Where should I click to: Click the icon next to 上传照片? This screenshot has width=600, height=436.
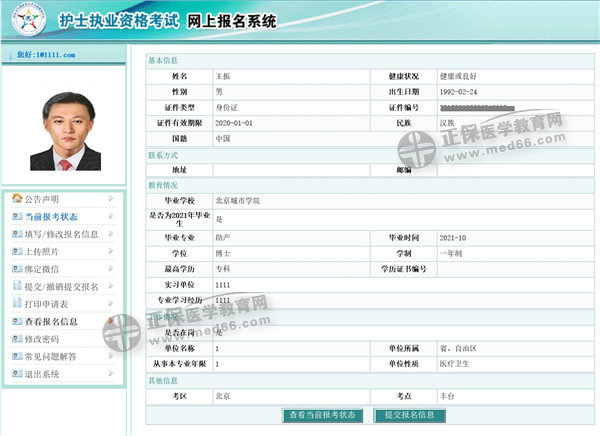[17, 251]
